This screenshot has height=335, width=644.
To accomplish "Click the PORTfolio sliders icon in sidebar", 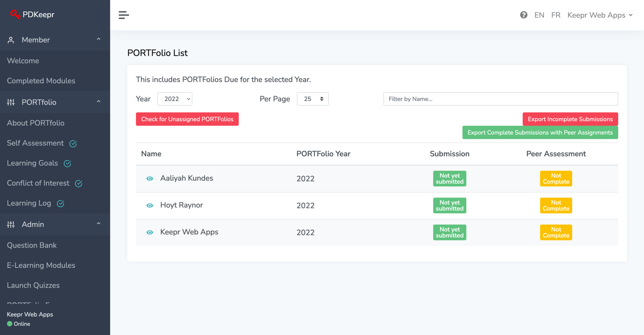I will point(11,102).
